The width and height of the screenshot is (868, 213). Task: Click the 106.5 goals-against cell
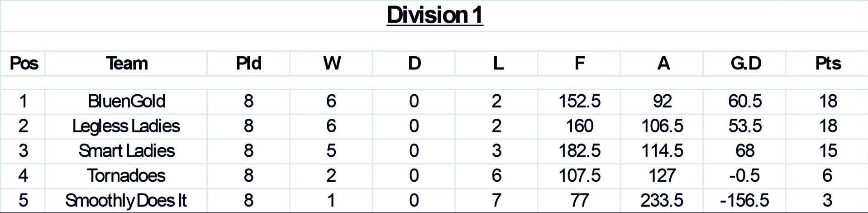(663, 126)
